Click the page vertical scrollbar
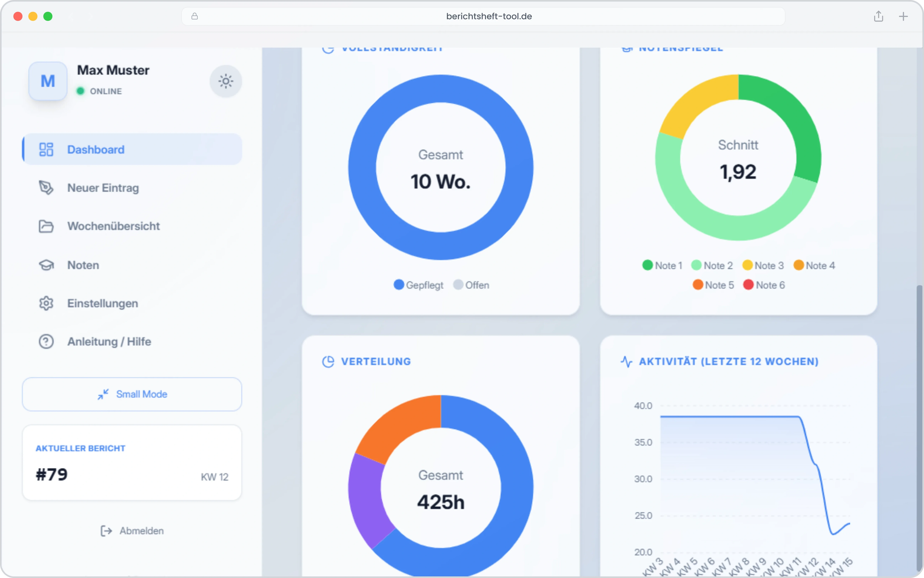This screenshot has width=924, height=578. tap(919, 428)
